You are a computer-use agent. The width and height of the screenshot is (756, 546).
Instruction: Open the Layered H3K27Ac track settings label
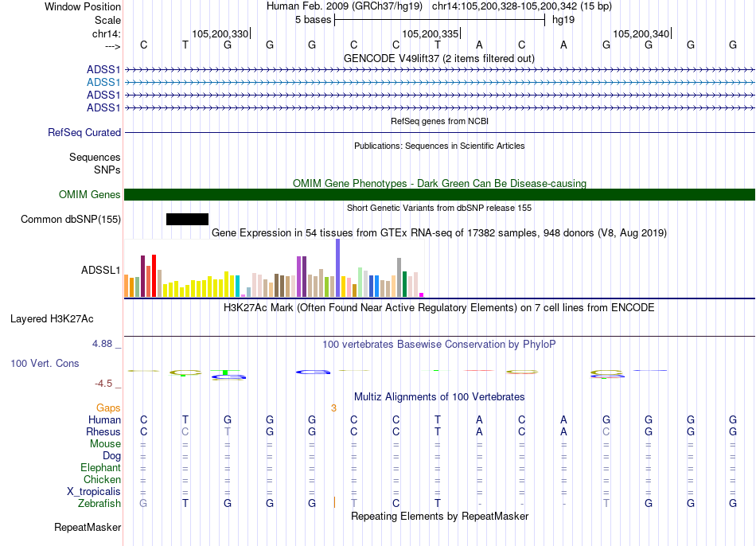tap(52, 319)
